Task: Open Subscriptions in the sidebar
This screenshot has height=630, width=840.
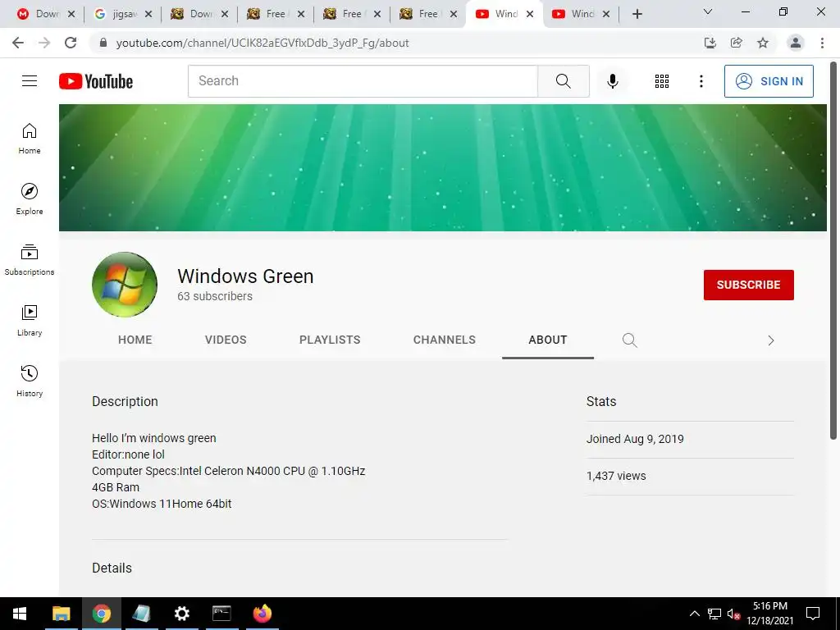Action: tap(30, 260)
